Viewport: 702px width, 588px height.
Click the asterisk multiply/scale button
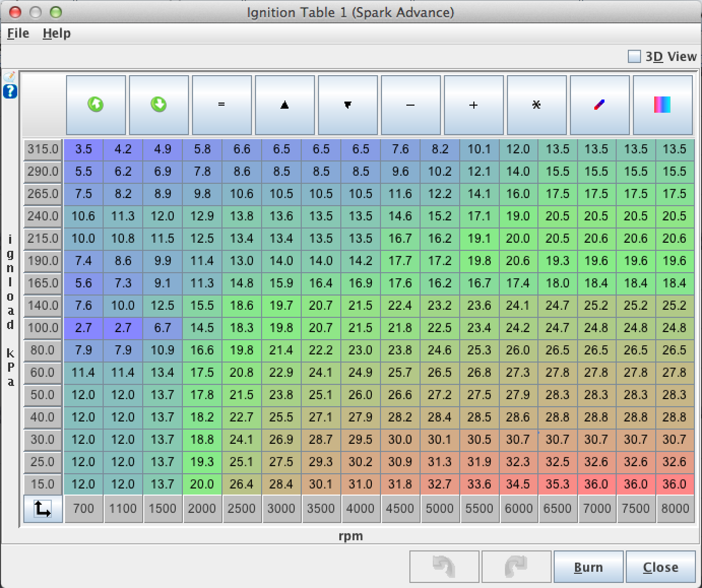[x=536, y=105]
